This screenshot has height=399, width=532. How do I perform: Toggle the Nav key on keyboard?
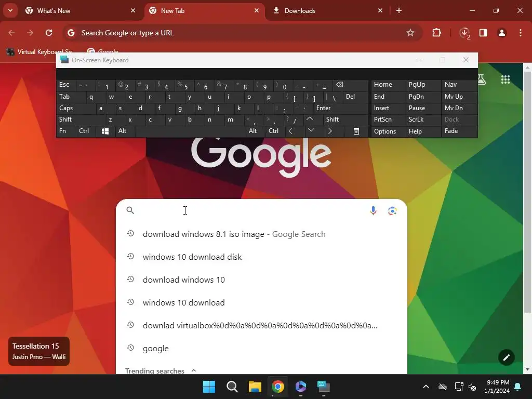point(459,85)
